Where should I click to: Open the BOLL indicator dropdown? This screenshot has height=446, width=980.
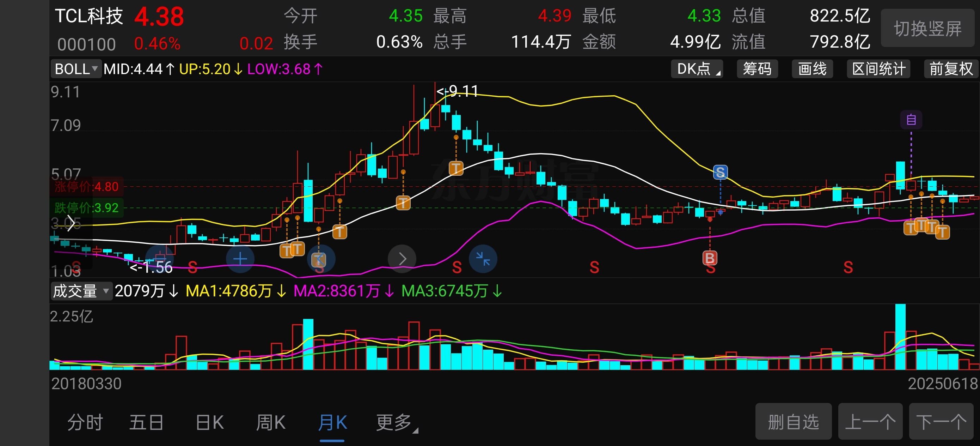[76, 69]
